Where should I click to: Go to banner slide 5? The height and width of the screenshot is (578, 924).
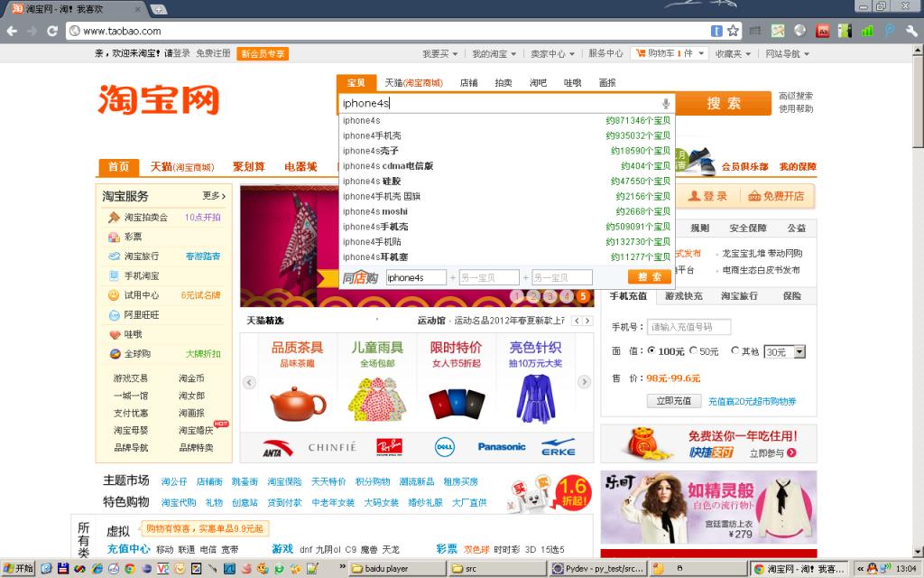point(583,296)
